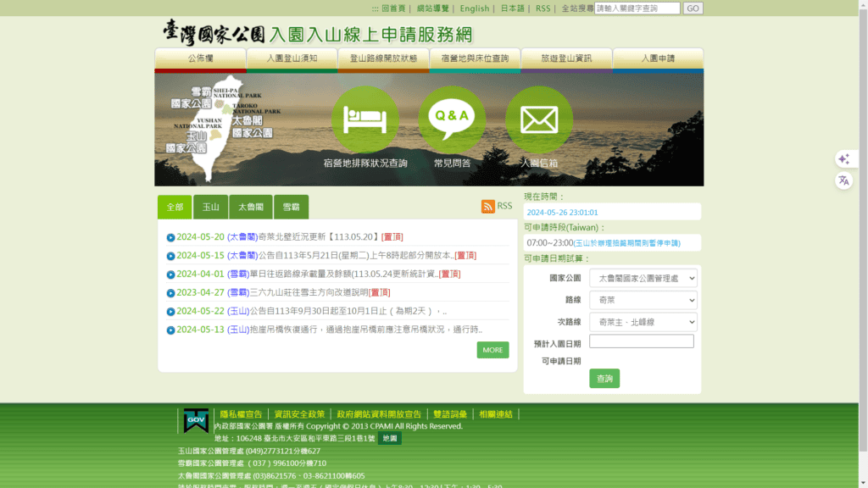
Task: Click the 入園信箱 caption
Action: click(x=539, y=164)
